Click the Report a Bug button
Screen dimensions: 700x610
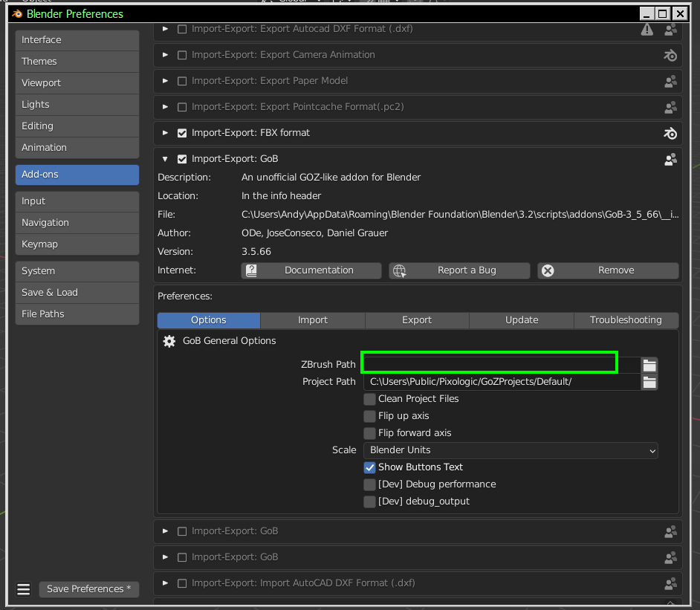point(459,270)
